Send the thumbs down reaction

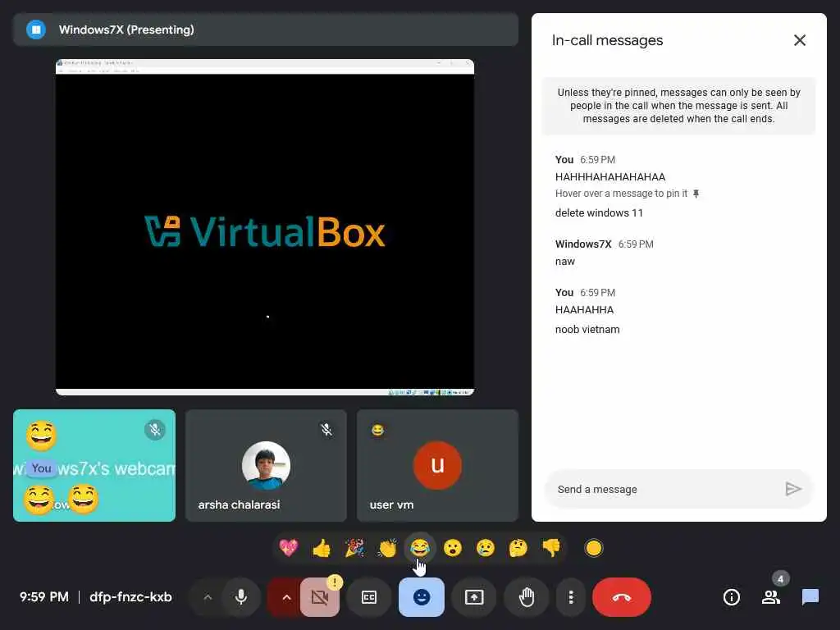551,548
